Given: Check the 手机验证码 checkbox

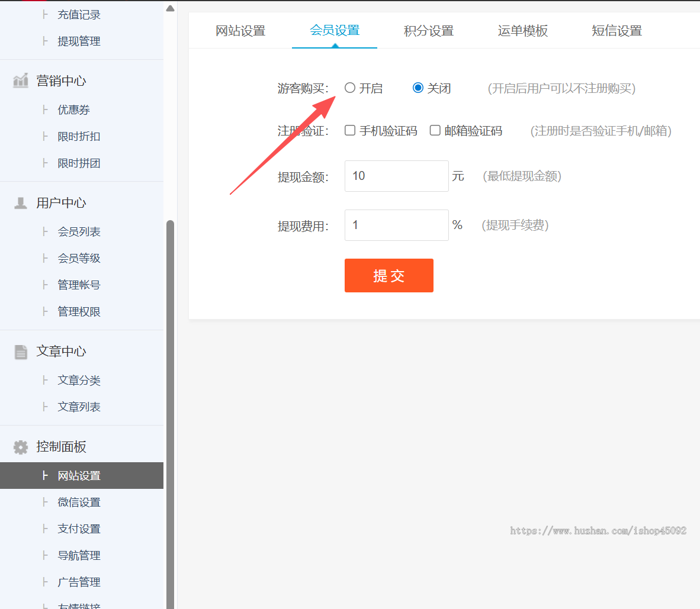Looking at the screenshot, I should coord(350,130).
